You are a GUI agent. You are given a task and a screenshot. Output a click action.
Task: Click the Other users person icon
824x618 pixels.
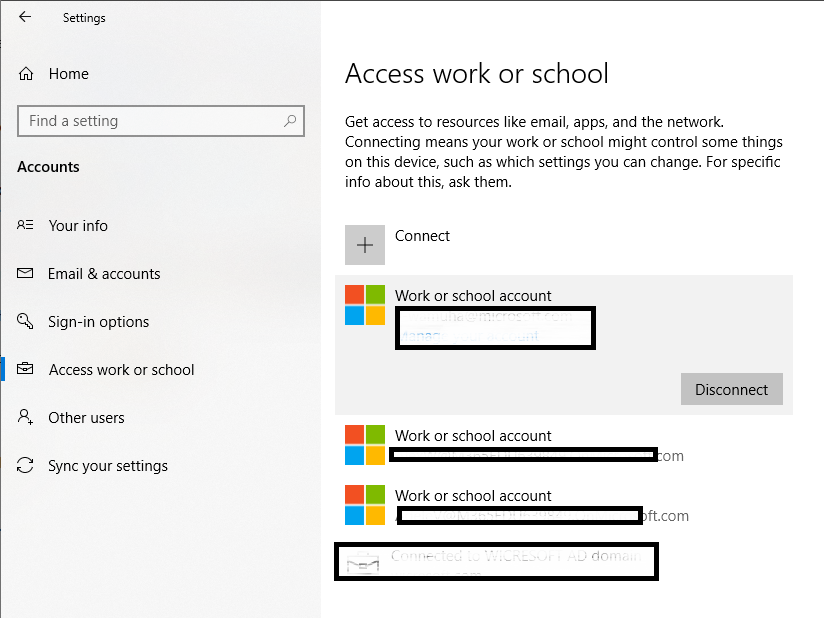coord(25,417)
